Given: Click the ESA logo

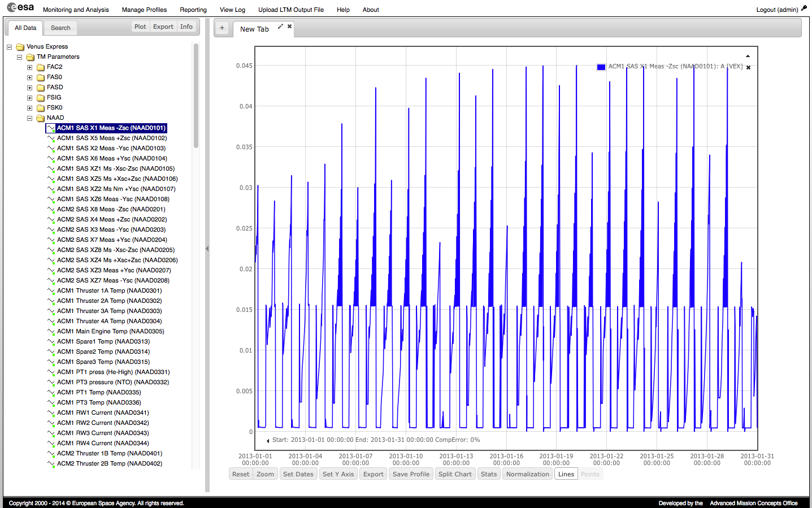Looking at the screenshot, I should [x=20, y=7].
